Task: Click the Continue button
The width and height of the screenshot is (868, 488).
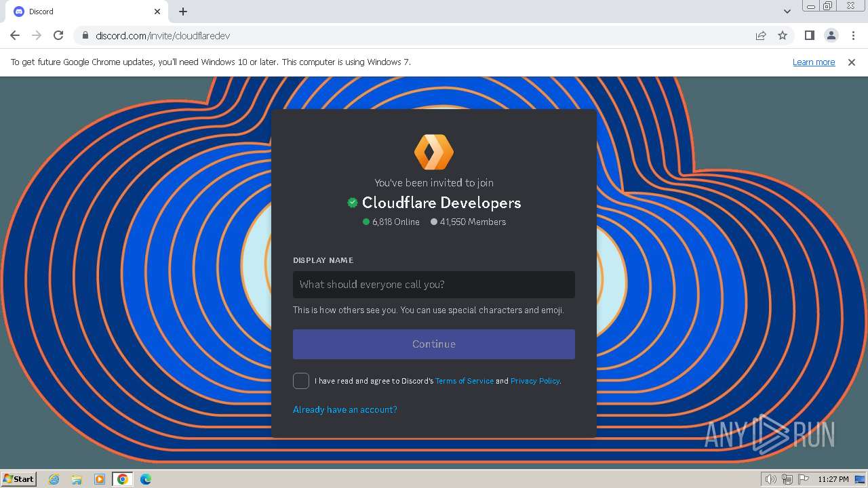Action: pyautogui.click(x=434, y=344)
